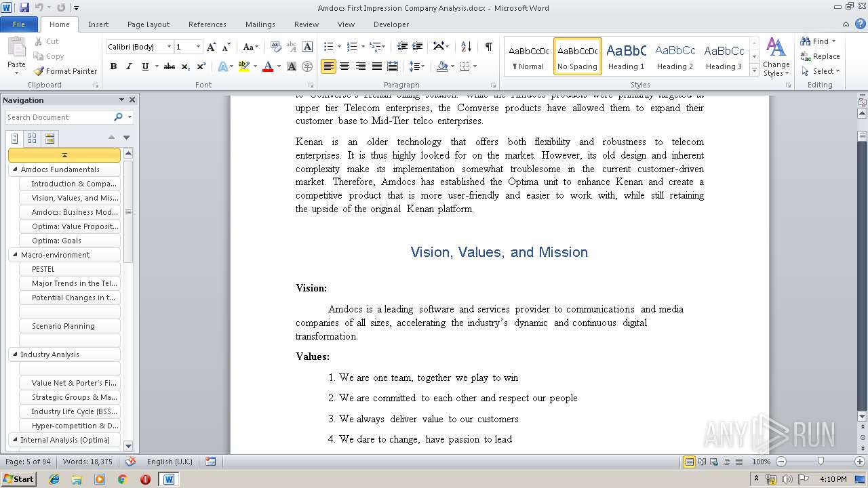Viewport: 868px width, 488px height.
Task: Open the Review tab
Action: pos(307,24)
